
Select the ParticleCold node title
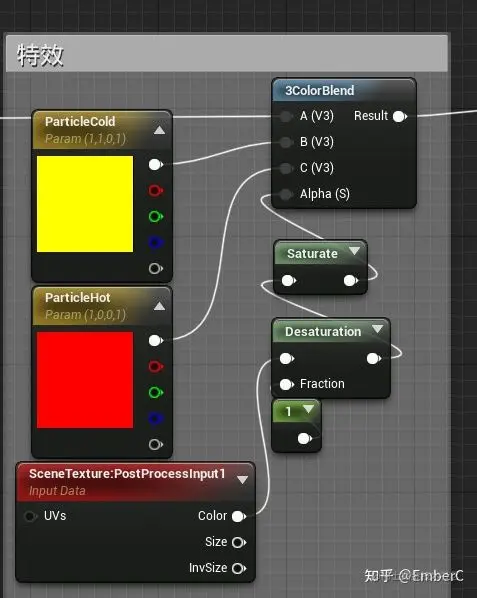tap(80, 122)
